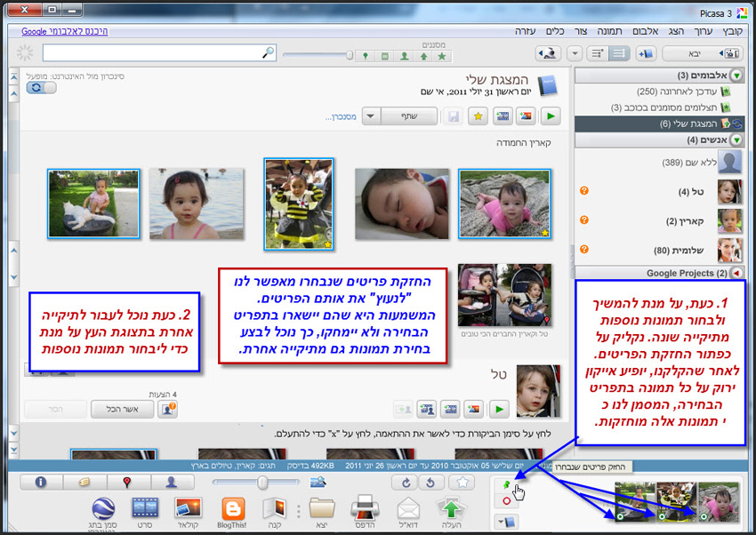Viewport: 756px width, 535px height.
Task: Click the דוא"ל (Email) icon
Action: tap(408, 514)
